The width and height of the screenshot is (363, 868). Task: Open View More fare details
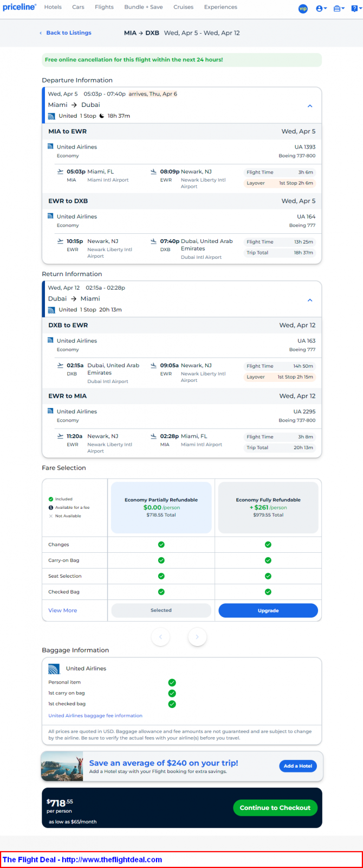(x=63, y=610)
